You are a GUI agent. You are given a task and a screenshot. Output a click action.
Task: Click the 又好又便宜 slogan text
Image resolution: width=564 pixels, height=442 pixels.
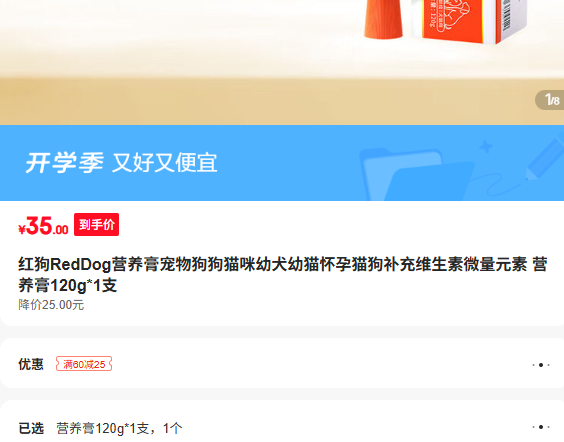165,163
